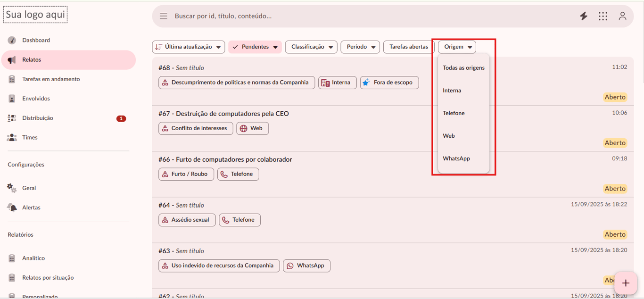
Task: Open Distribuição page
Action: click(x=68, y=118)
